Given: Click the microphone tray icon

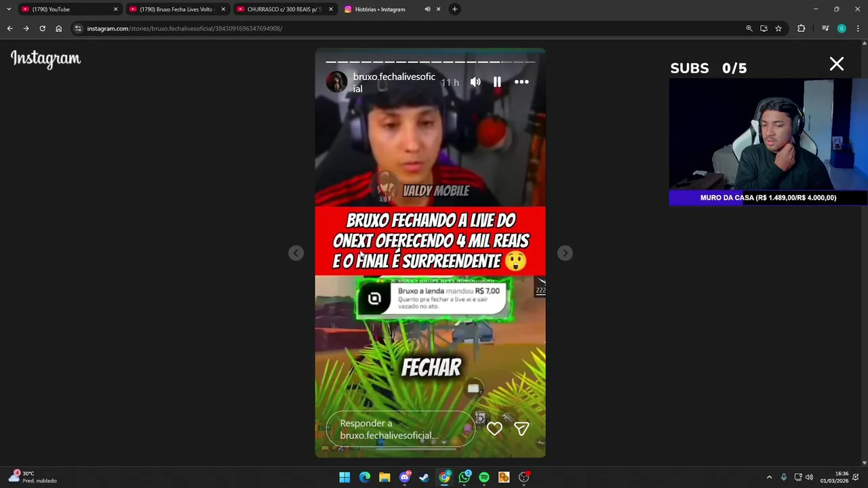Looking at the screenshot, I should (x=783, y=477).
